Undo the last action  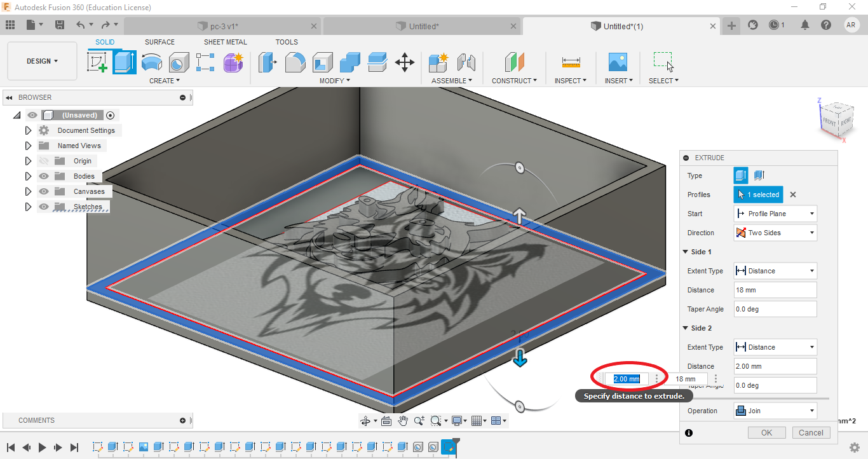tap(80, 25)
